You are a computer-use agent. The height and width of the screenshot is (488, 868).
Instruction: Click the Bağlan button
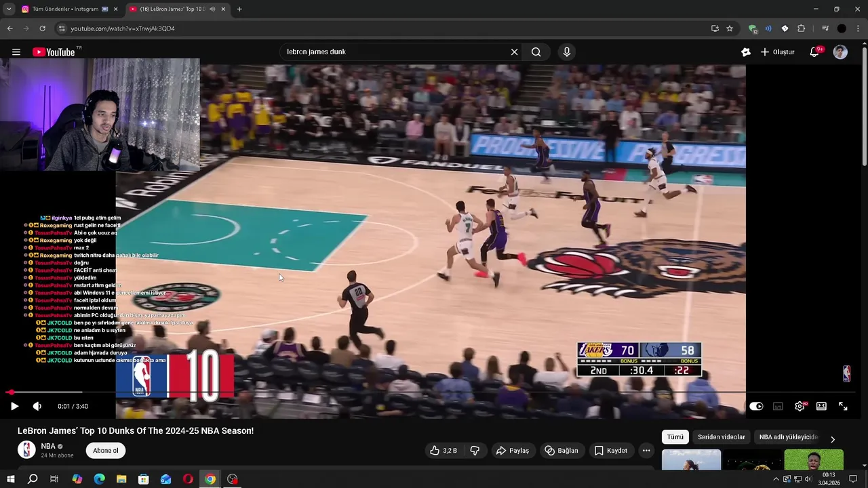pyautogui.click(x=561, y=451)
